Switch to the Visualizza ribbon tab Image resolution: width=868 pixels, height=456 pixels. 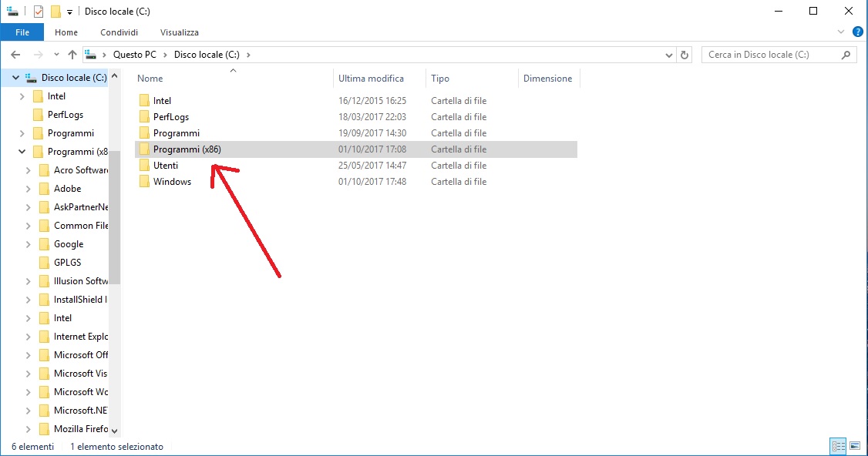[x=179, y=32]
